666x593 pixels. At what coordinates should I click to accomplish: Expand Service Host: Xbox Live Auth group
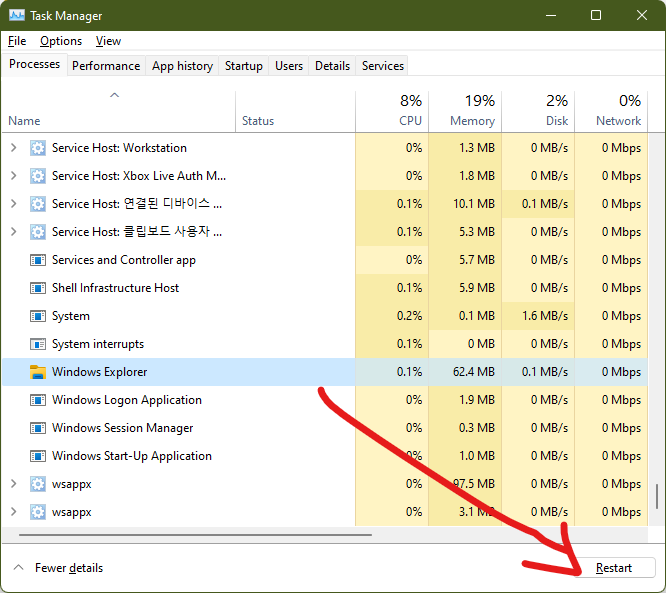[14, 176]
